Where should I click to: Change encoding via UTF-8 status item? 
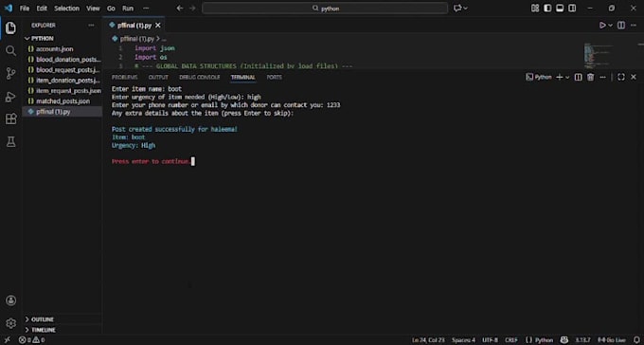pyautogui.click(x=490, y=340)
